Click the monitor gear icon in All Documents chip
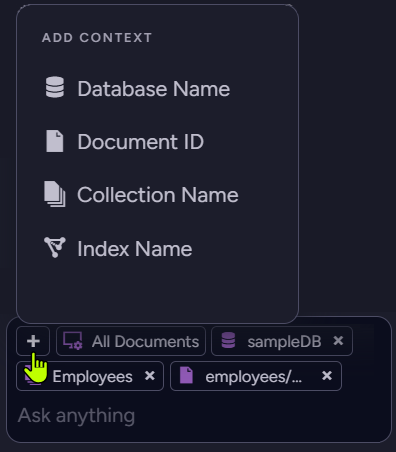This screenshot has height=452, width=396. pos(73,341)
